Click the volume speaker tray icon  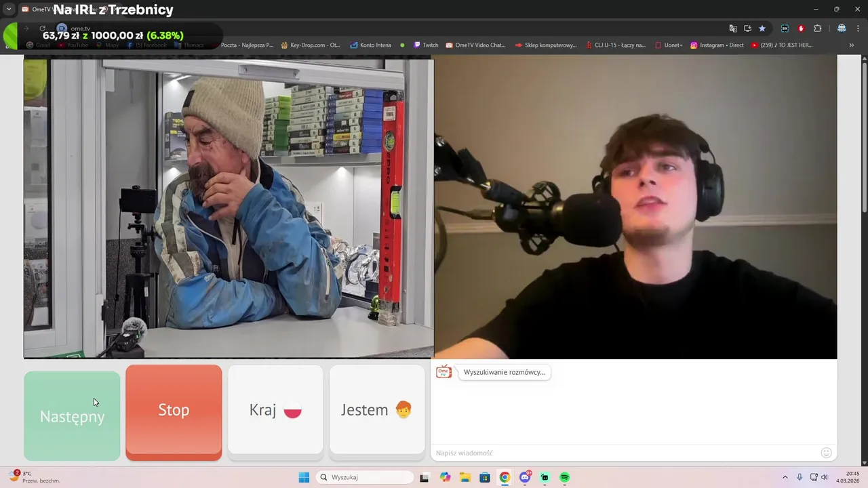tap(825, 477)
